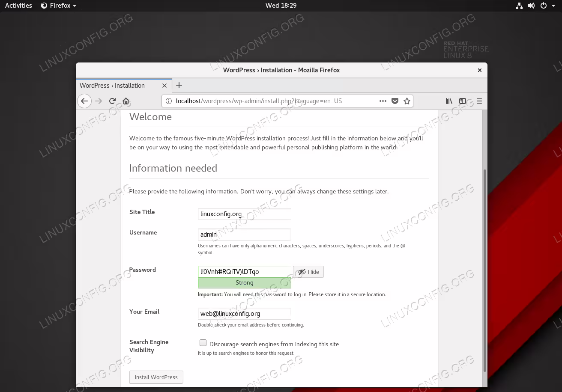Screen dimensions: 562x392
Task: Click the volume icon in top bar
Action: [531, 6]
